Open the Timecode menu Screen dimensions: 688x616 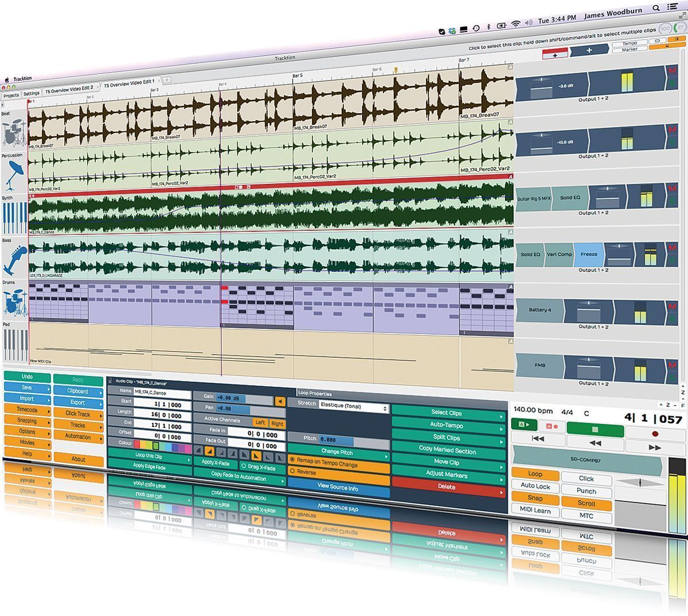(x=27, y=410)
